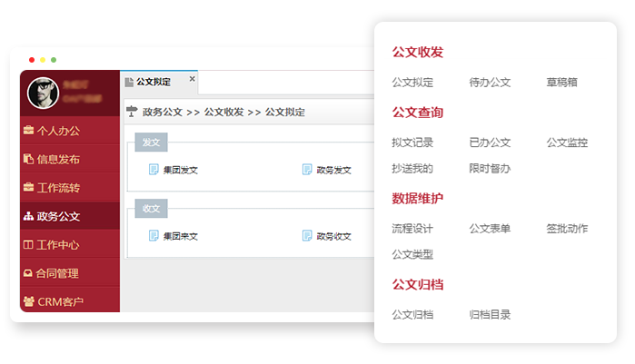The width and height of the screenshot is (635, 364).
Task: Click the 政务公文 sidebar icon
Action: point(28,217)
